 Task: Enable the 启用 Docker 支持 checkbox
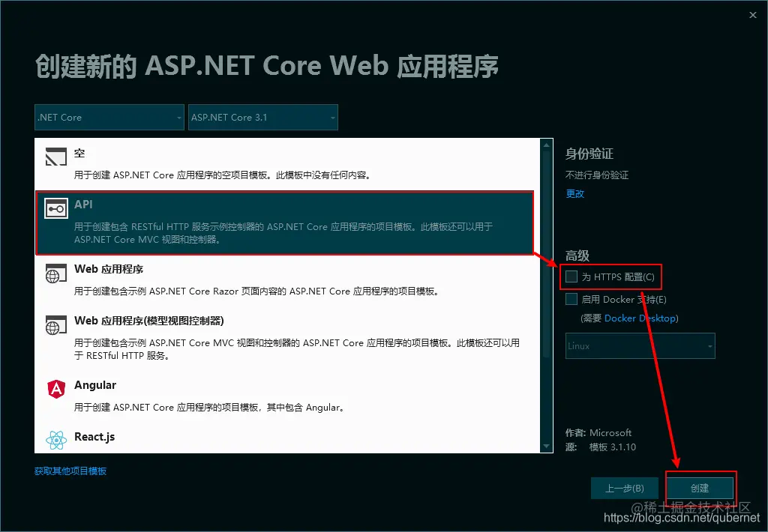tap(571, 299)
